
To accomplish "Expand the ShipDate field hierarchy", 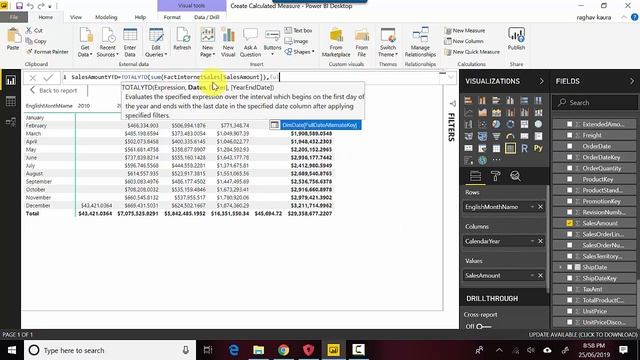I will (560, 267).
